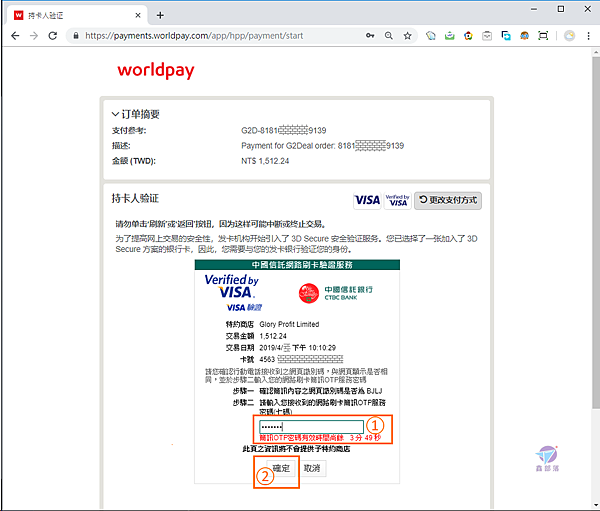Screen dimensions: 600x511
Task: Open the Chrome three-dot menu
Action: point(588,36)
